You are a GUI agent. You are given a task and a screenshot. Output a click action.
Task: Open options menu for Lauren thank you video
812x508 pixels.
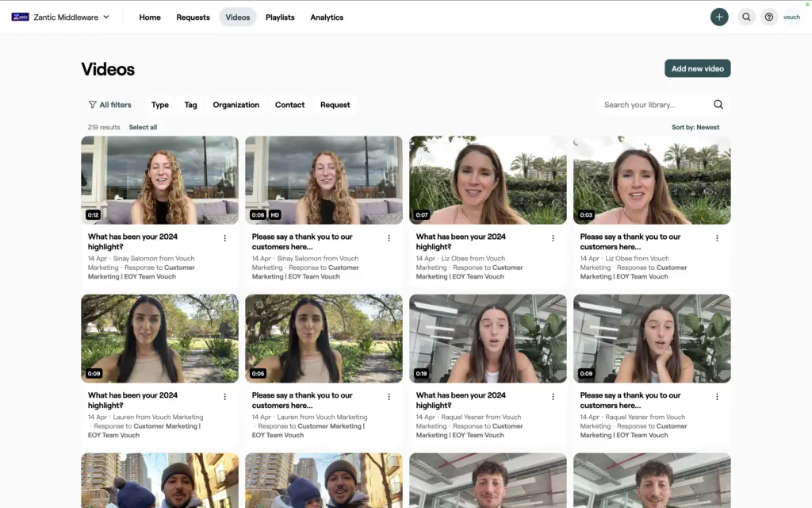[389, 397]
